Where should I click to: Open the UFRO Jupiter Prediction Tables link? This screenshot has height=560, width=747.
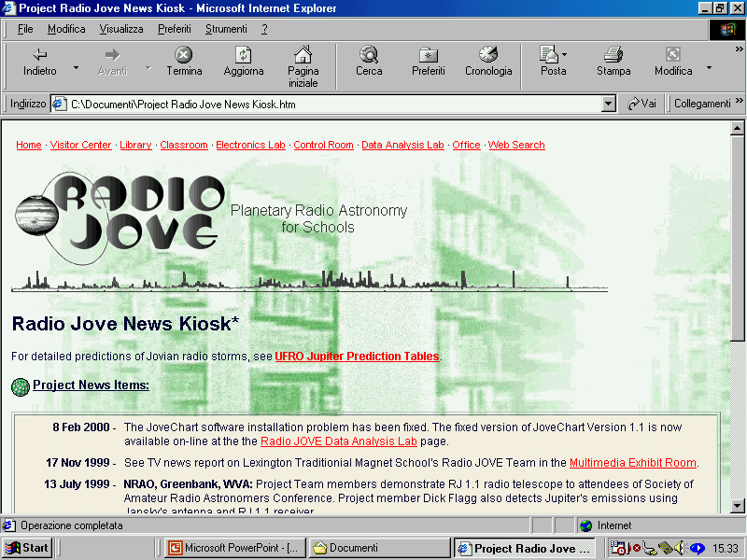357,357
